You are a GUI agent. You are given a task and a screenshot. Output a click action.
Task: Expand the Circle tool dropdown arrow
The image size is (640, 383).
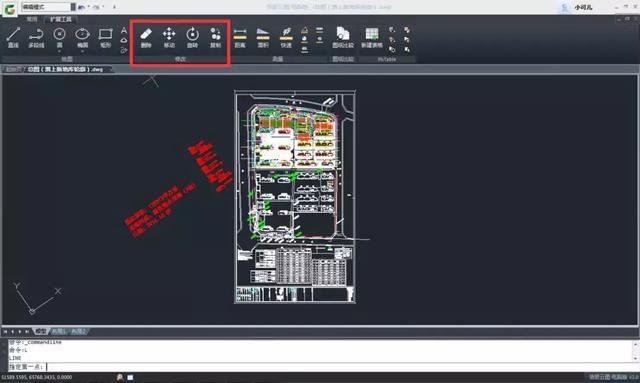(60, 51)
